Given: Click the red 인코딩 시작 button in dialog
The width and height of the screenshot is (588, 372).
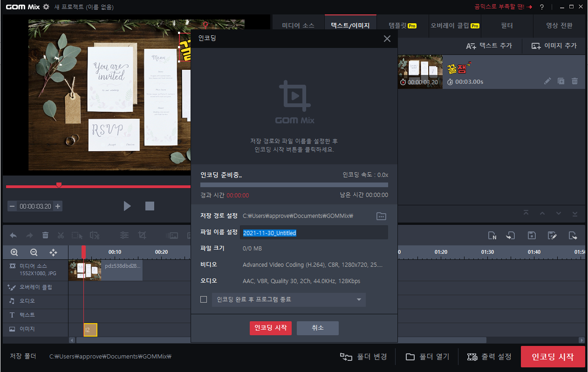Looking at the screenshot, I should [x=271, y=328].
